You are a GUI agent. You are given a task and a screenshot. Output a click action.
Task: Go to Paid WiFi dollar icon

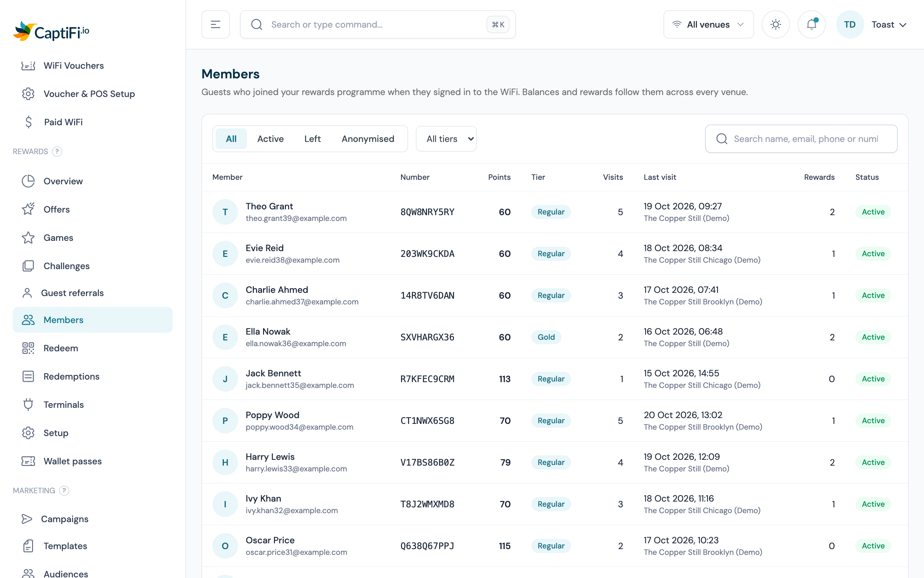pos(28,122)
